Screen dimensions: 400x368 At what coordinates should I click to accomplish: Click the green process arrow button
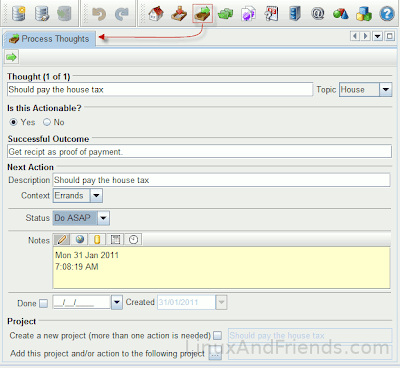[x=12, y=57]
